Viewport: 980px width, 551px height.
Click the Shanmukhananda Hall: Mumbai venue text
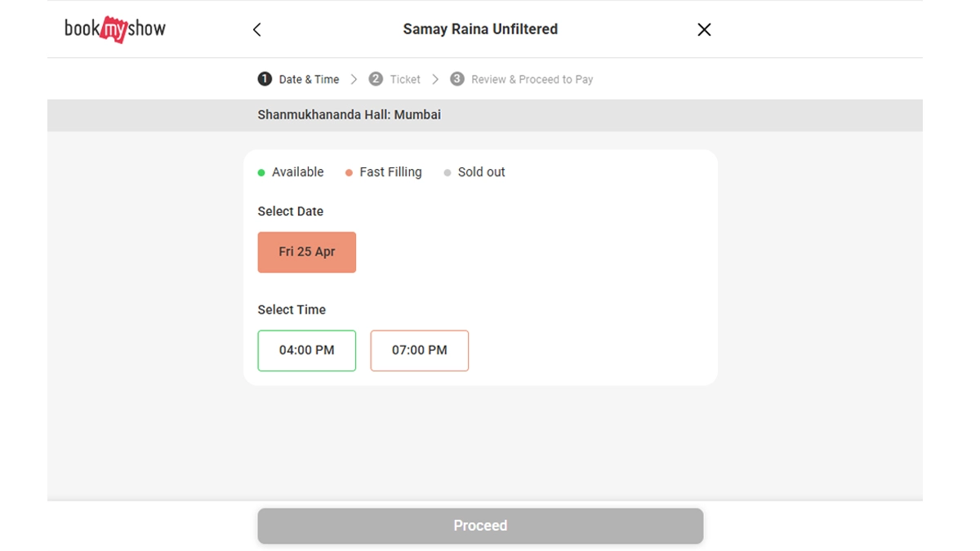(350, 115)
